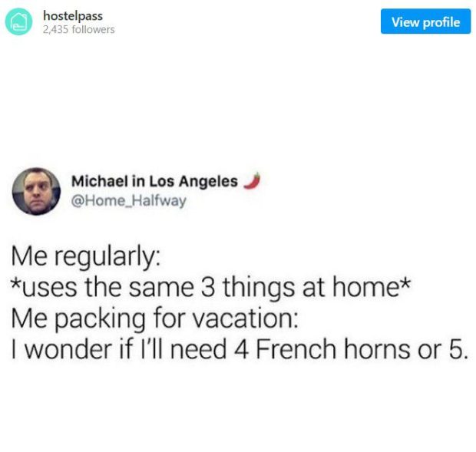The image size is (476, 452).
Task: Click the 2,435 followers count
Action: 79,29
